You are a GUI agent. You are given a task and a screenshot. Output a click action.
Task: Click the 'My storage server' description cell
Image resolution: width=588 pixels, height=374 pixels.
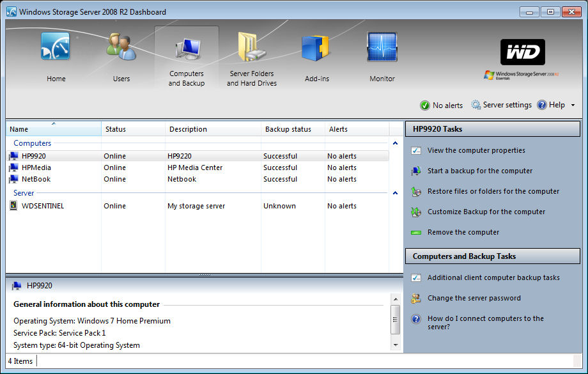point(196,206)
